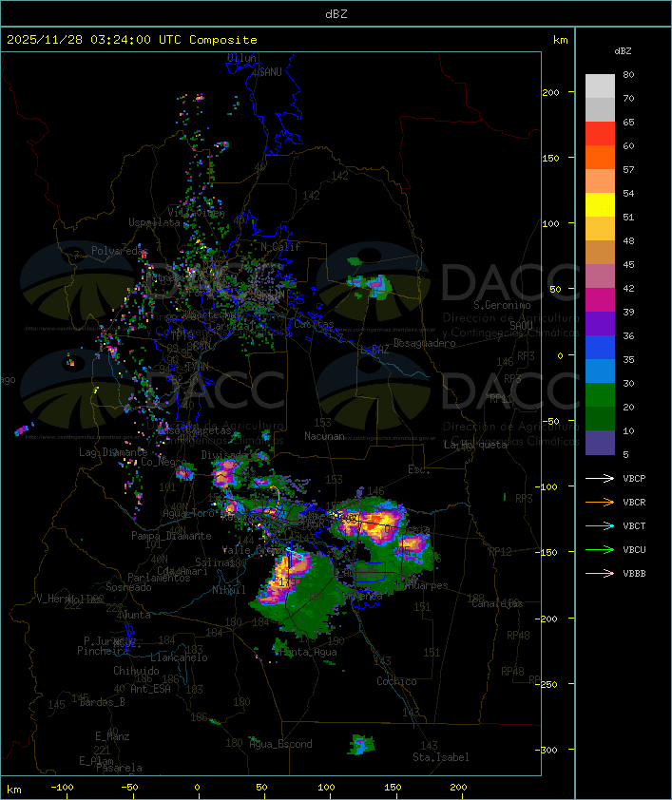Image resolution: width=672 pixels, height=800 pixels.
Task: Click the Punta_Agua map label
Action: coord(308,652)
